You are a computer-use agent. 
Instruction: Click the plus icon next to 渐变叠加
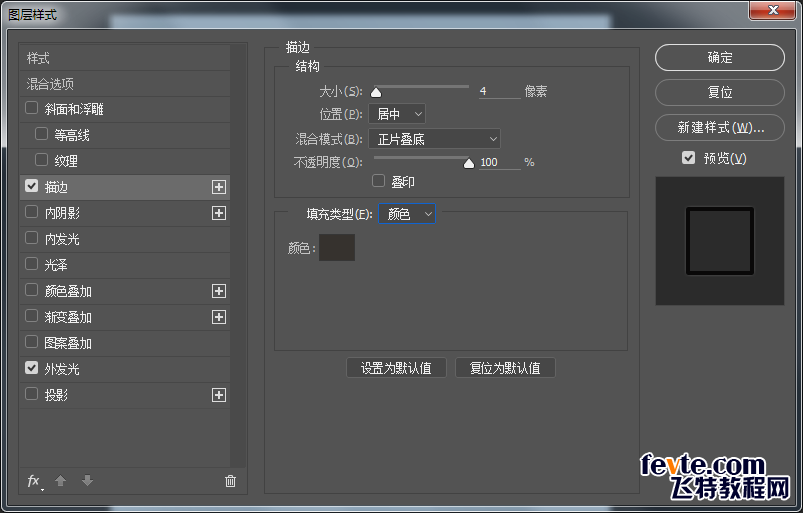coord(219,317)
